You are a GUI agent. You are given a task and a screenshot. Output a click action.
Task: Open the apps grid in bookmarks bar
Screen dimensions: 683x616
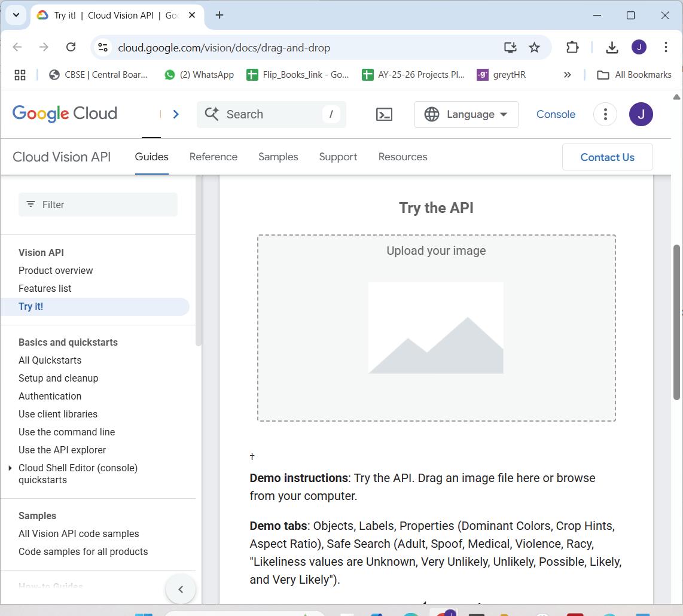coord(20,75)
